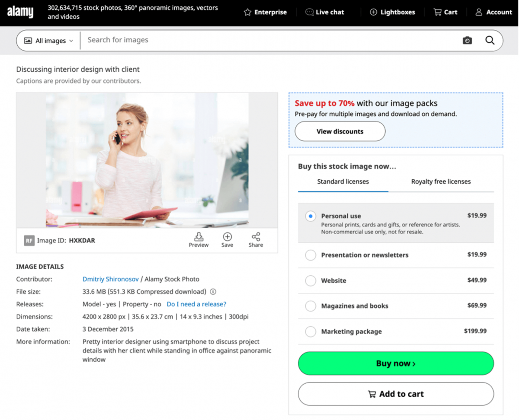Click the magnifying glass search icon
This screenshot has width=519, height=420.
[490, 40]
